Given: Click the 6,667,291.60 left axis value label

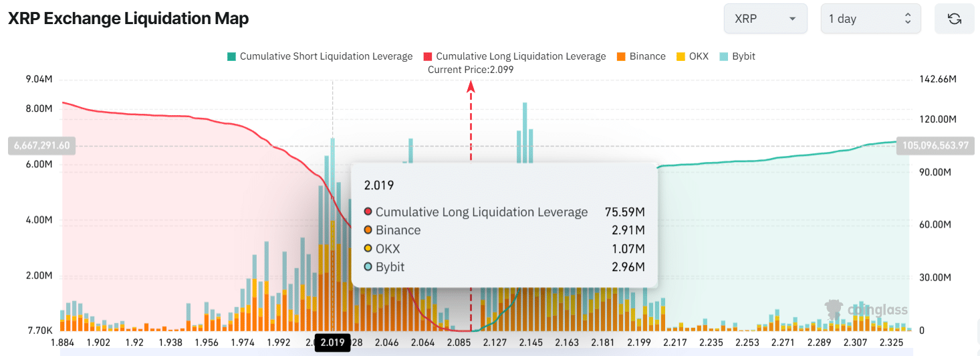Looking at the screenshot, I should pyautogui.click(x=41, y=145).
